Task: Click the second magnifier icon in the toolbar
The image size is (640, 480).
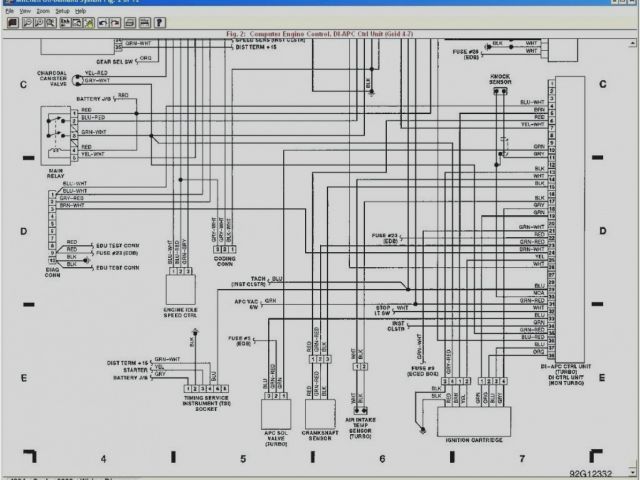Action: click(x=39, y=22)
